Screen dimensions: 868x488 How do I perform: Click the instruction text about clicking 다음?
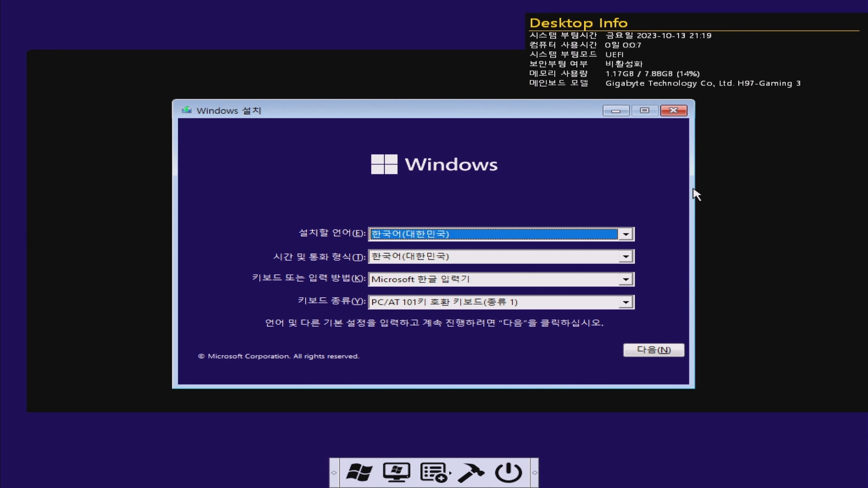(x=434, y=323)
